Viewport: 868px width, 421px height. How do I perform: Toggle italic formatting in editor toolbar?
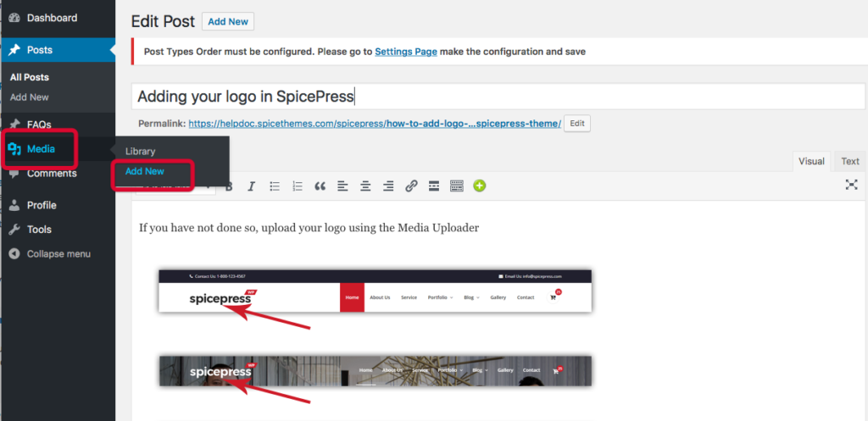251,186
